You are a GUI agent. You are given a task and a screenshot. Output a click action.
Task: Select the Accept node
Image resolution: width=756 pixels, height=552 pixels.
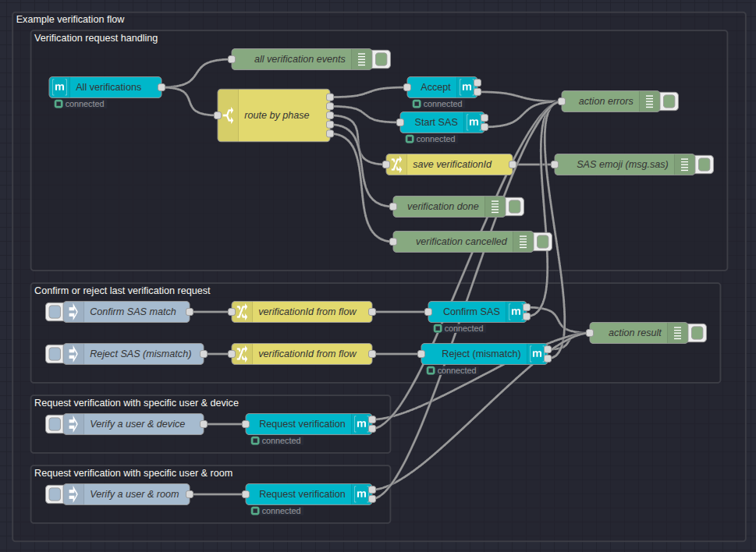pos(442,87)
